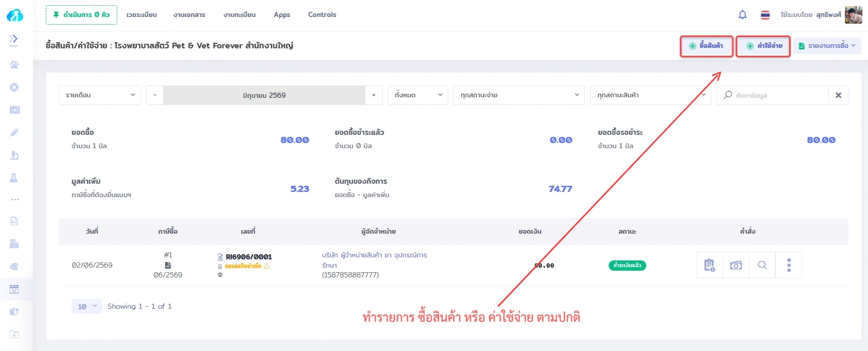Click the ผู้จัดจำหน่าย column header
Screen dimensions: 868x351
[x=378, y=232]
